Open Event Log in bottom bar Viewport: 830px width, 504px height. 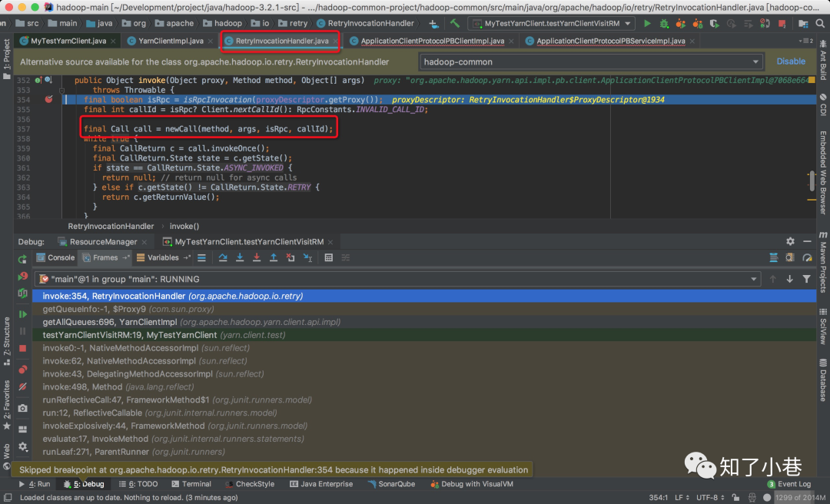tap(789, 484)
